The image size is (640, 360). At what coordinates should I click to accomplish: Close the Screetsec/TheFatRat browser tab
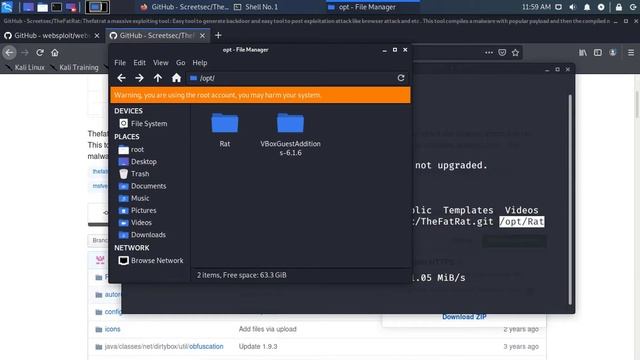202,36
